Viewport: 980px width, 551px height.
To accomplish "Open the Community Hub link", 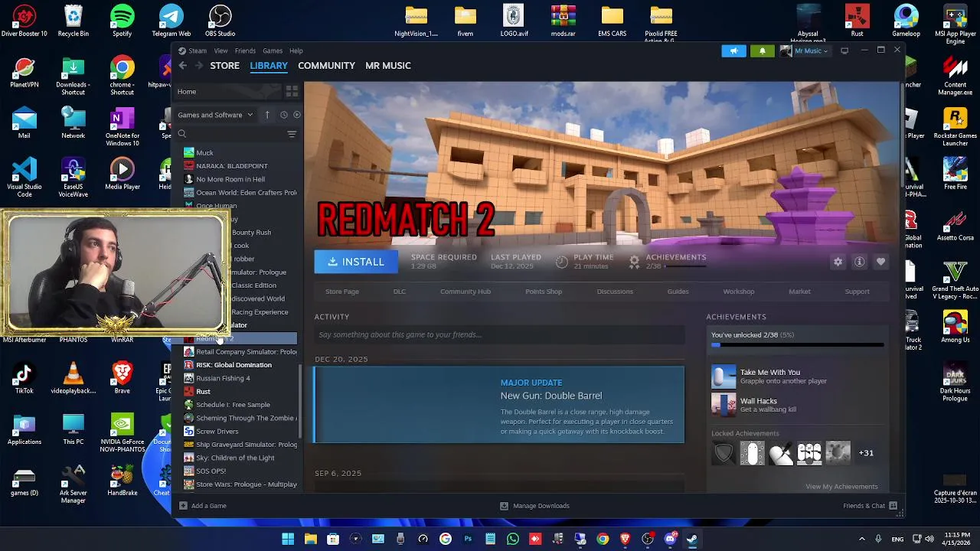I will tap(465, 292).
